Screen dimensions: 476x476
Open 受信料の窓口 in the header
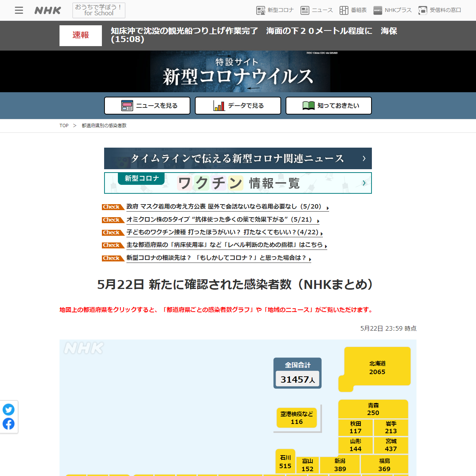pos(440,10)
